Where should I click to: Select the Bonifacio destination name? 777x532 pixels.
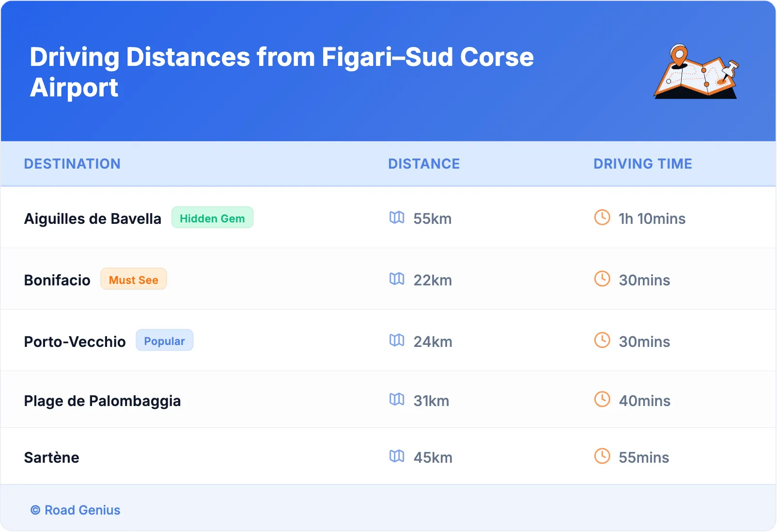57,280
